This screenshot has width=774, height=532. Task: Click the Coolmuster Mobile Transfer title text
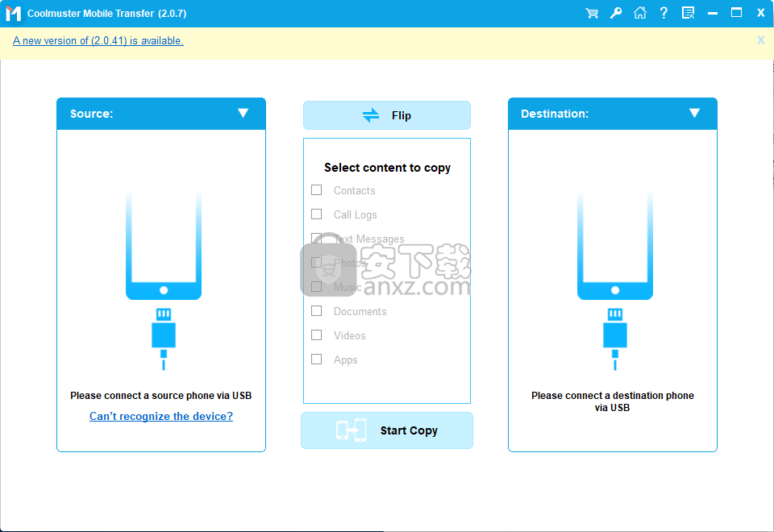click(x=107, y=14)
